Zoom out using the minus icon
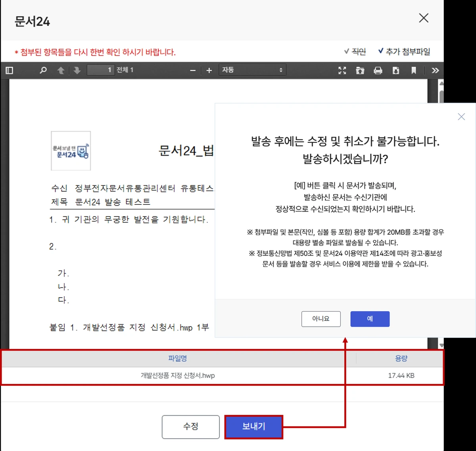Screen dimensions: 476x451 (x=193, y=71)
